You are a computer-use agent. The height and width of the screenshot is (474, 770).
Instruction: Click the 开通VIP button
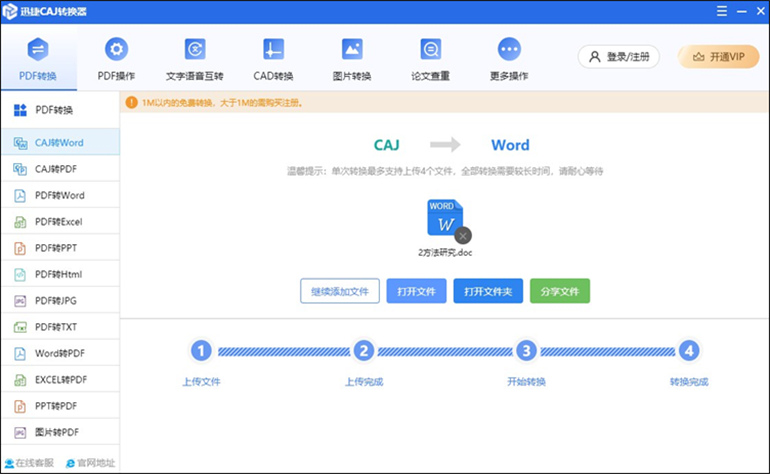[x=718, y=56]
